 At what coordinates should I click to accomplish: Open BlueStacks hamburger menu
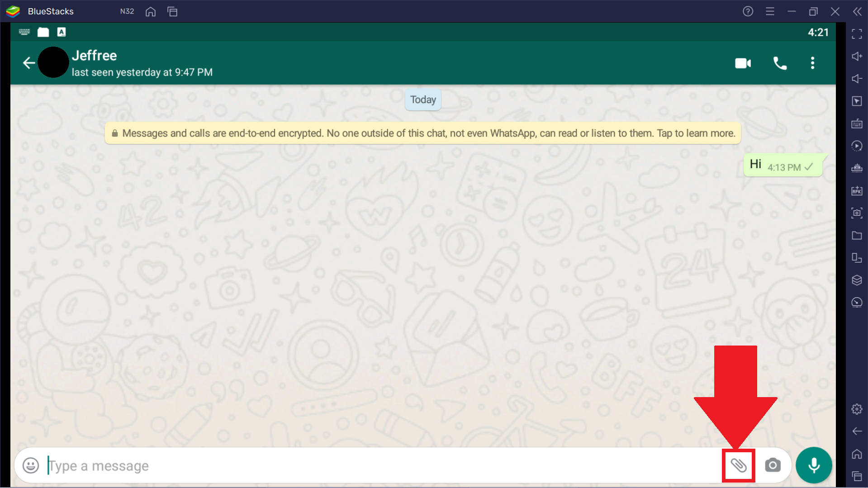pos(770,11)
